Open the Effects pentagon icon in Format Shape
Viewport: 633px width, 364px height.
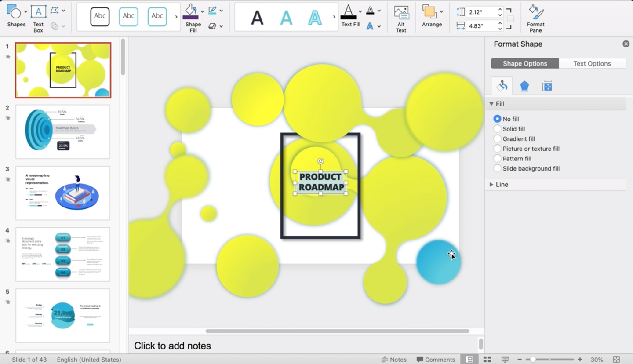tap(524, 86)
